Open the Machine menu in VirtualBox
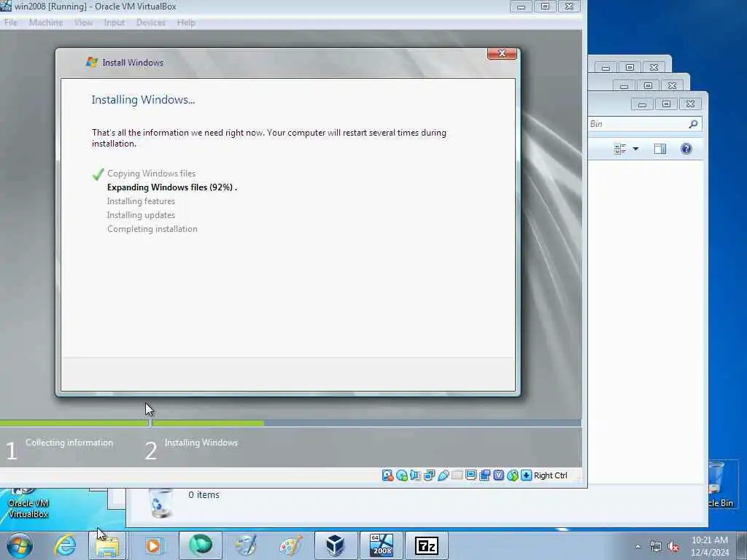 (46, 23)
